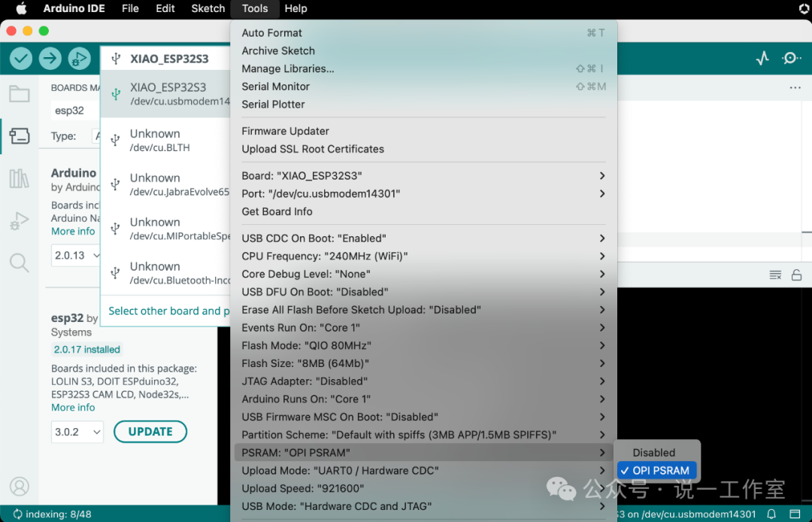Click the Apple logo menu
The image size is (812, 522).
pos(21,8)
